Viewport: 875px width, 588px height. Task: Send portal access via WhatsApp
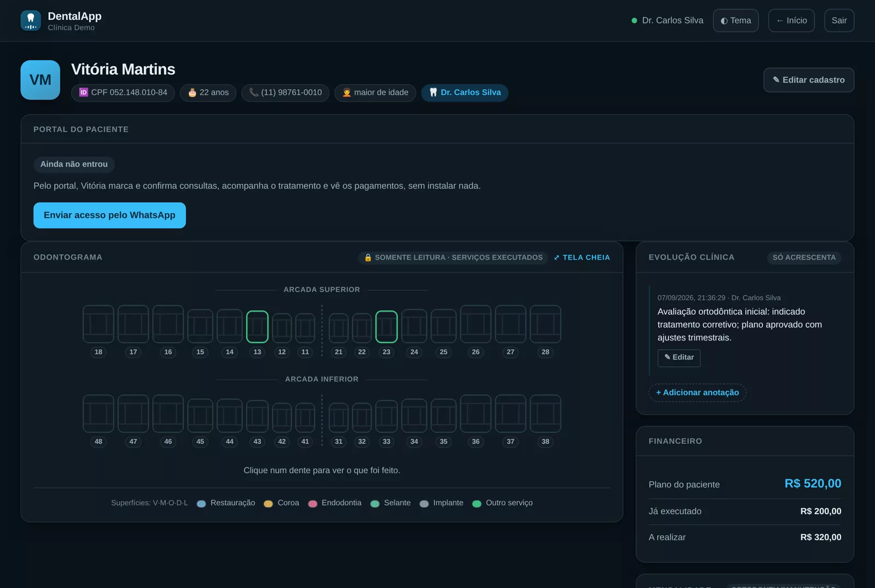(109, 215)
